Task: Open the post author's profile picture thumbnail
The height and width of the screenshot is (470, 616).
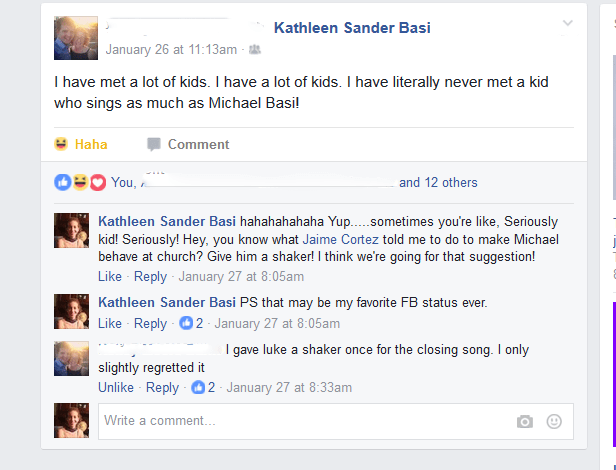Action: point(76,38)
